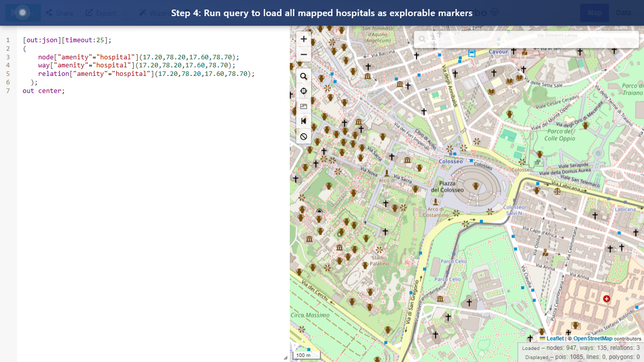Click the rewind previous-view map icon
Screen dimensions: 644x362
point(303,121)
